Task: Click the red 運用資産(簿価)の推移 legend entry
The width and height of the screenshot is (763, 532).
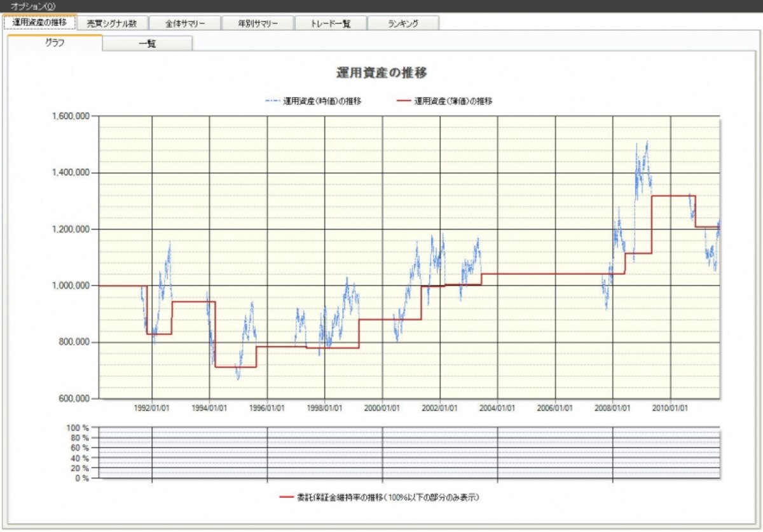Action: tap(443, 100)
